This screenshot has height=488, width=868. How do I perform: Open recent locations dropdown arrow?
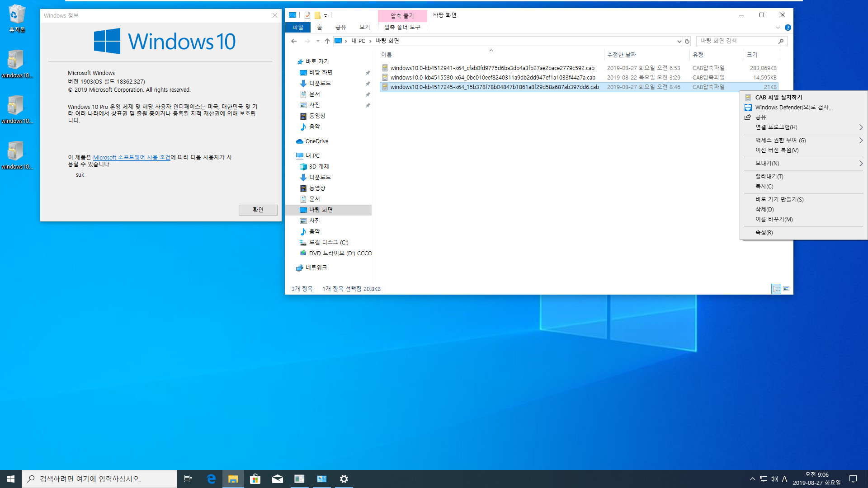pos(318,41)
